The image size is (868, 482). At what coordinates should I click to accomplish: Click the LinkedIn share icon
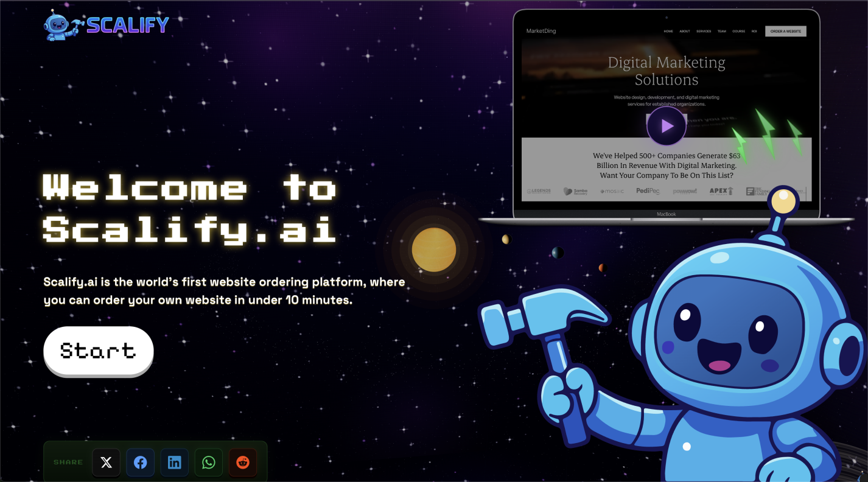tap(174, 463)
